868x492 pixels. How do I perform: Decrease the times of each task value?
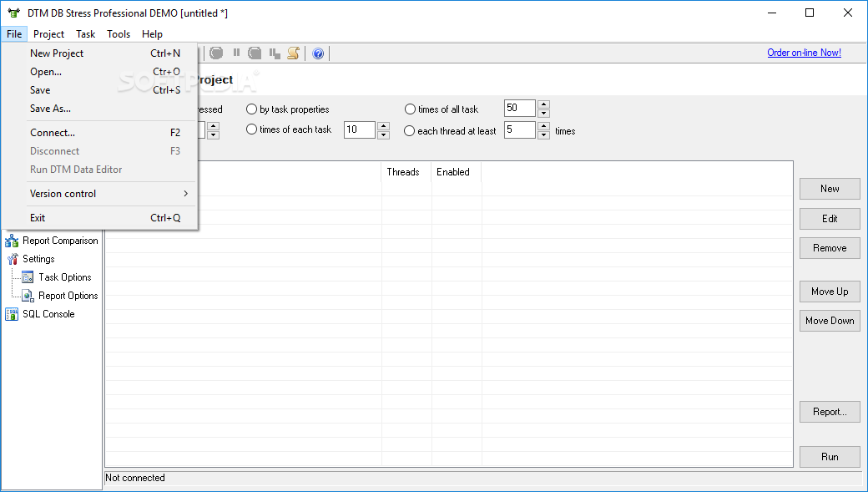[383, 134]
